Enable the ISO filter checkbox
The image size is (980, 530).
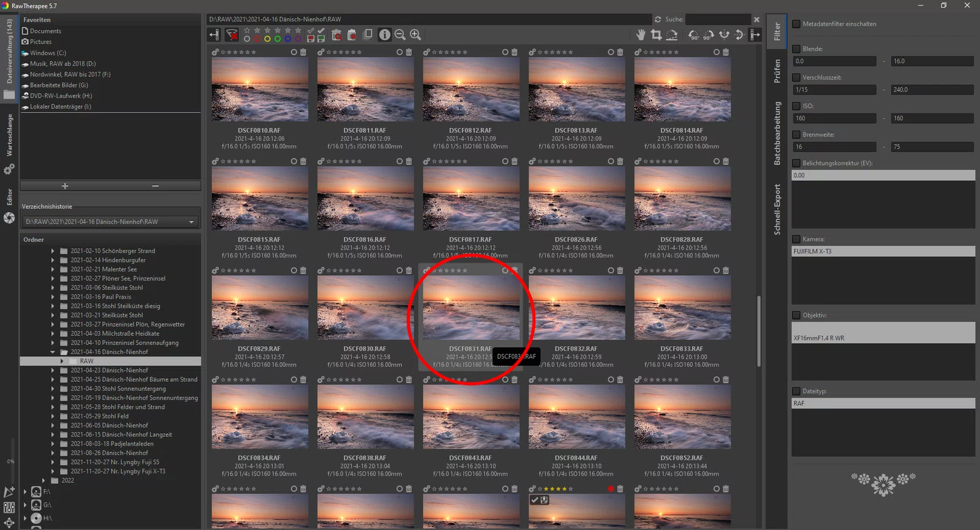[796, 106]
